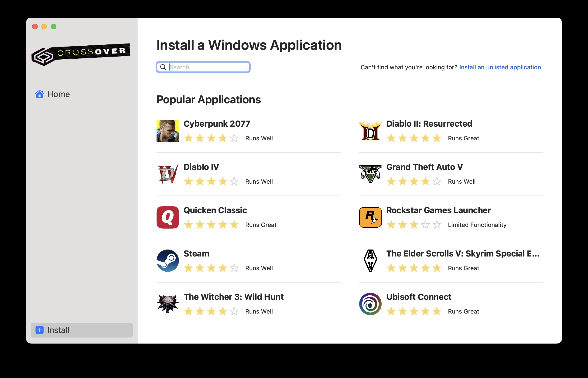This screenshot has width=588, height=378.
Task: Click Runs Great label under Ubisoft Connect
Action: tap(463, 311)
